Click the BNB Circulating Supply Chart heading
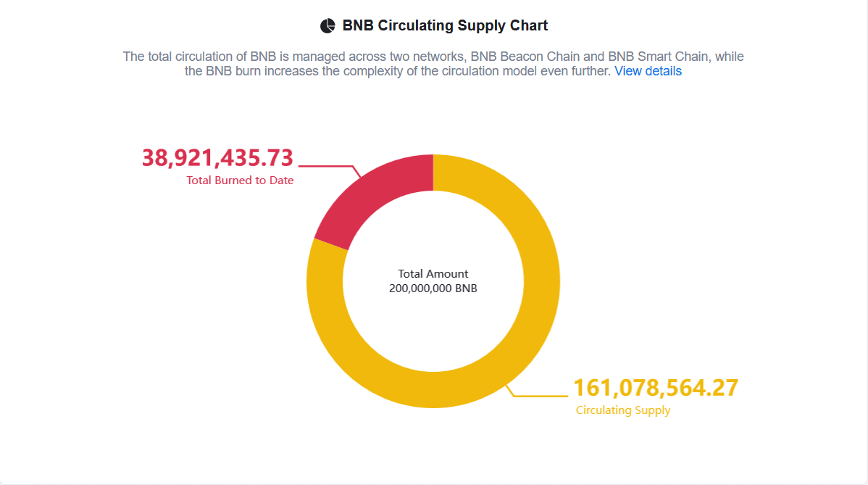Viewport: 868px width, 485px height. (445, 26)
